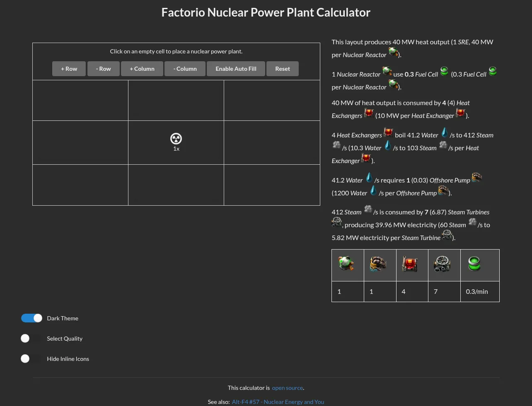The height and width of the screenshot is (406, 532).
Task: Click the Water drop icon after '41.2 Water /s requires'
Action: pos(369,178)
